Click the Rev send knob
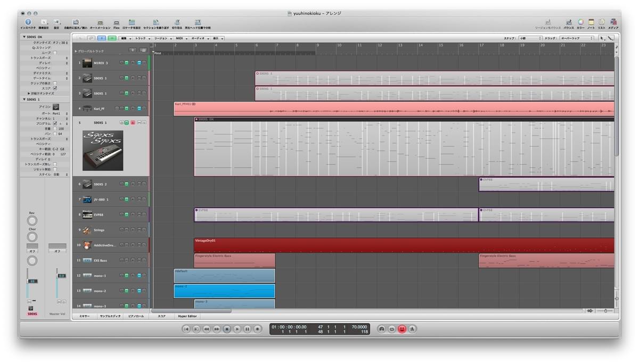 (x=32, y=220)
